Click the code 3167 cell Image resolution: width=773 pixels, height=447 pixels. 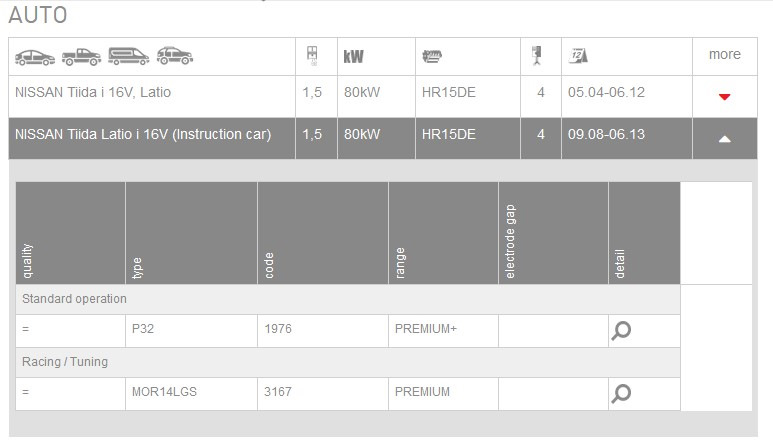[x=323, y=394]
